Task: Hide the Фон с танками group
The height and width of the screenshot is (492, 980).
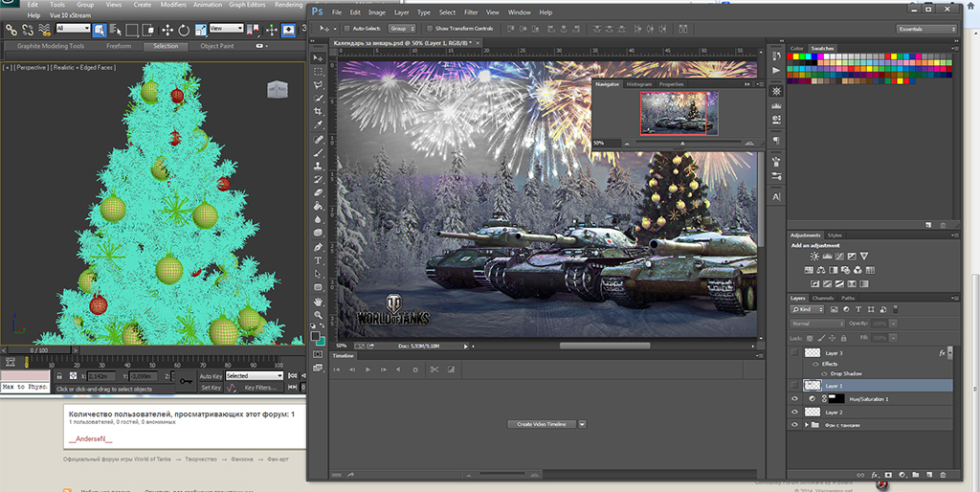Action: click(x=794, y=425)
